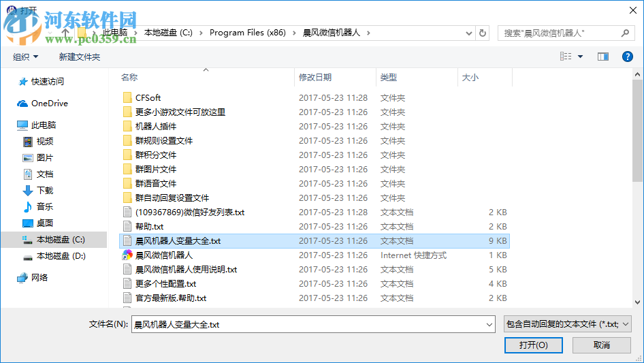Click the 视频 video icon
This screenshot has width=644, height=363.
pos(27,142)
